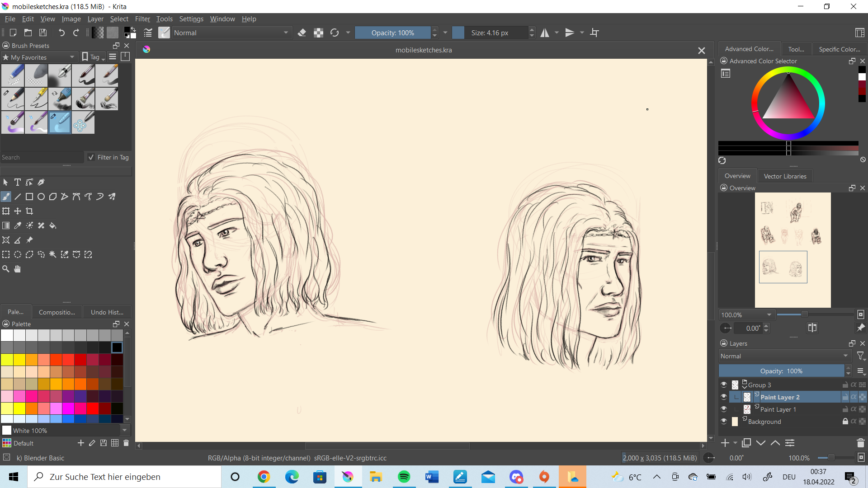Open the brush blending mode Normal dropdown
Image resolution: width=868 pixels, height=488 pixels.
[x=231, y=33]
